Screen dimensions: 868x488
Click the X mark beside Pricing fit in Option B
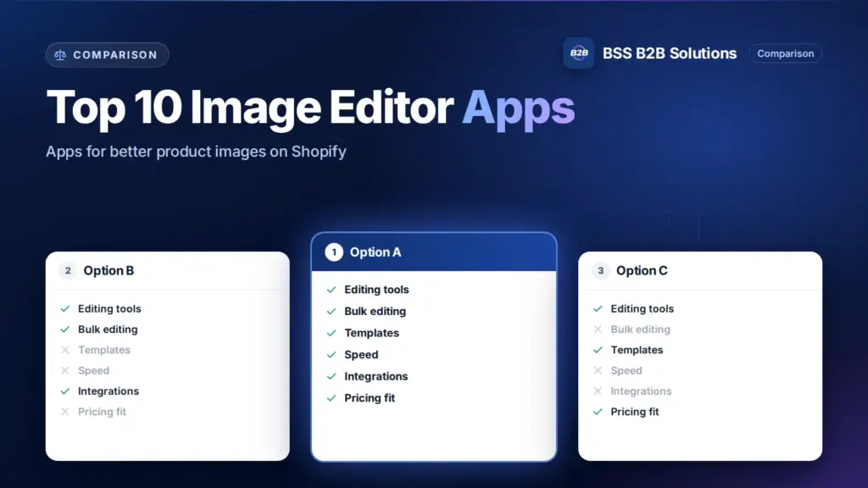click(65, 412)
